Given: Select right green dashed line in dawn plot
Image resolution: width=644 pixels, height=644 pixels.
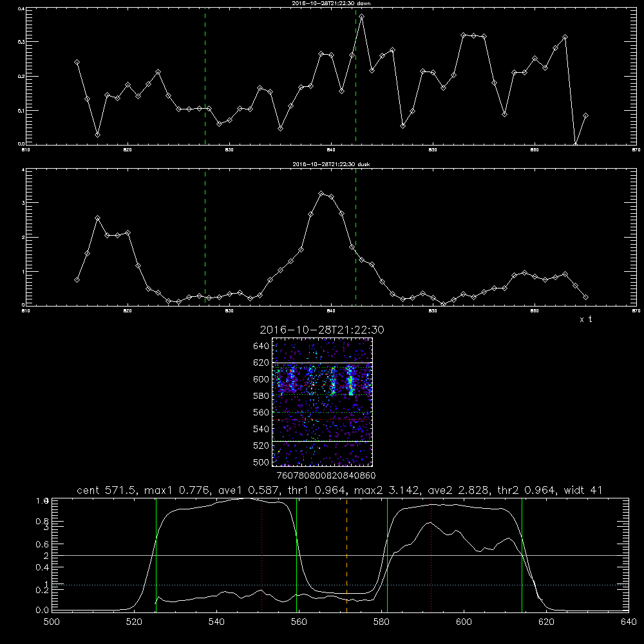Looking at the screenshot, I should [x=355, y=77].
